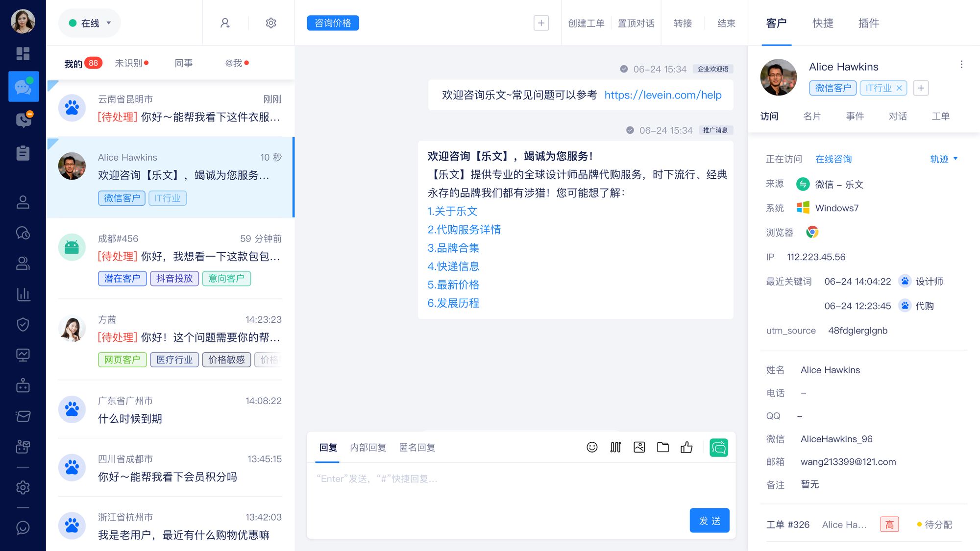
Task: Open the shield quality-check sidebar icon
Action: pyautogui.click(x=23, y=324)
